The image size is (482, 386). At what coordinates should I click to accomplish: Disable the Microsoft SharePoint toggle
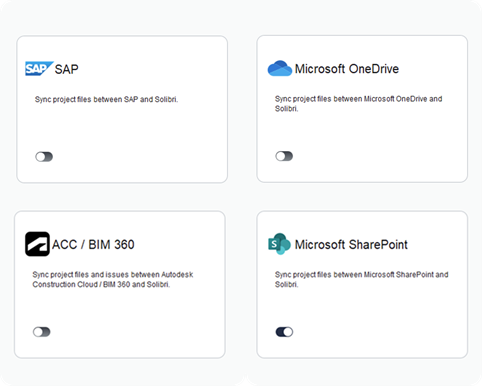click(x=284, y=332)
